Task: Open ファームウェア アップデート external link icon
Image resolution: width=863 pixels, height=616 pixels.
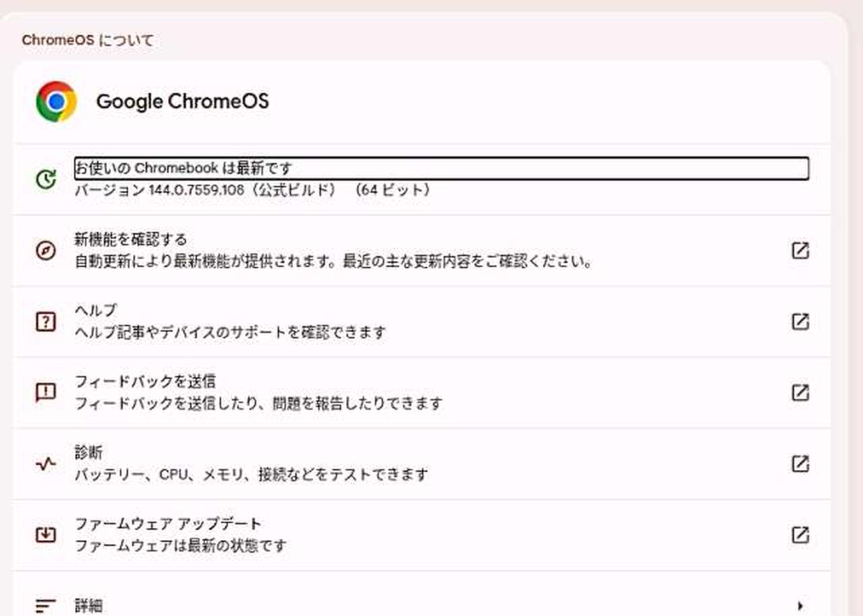Action: 800,535
